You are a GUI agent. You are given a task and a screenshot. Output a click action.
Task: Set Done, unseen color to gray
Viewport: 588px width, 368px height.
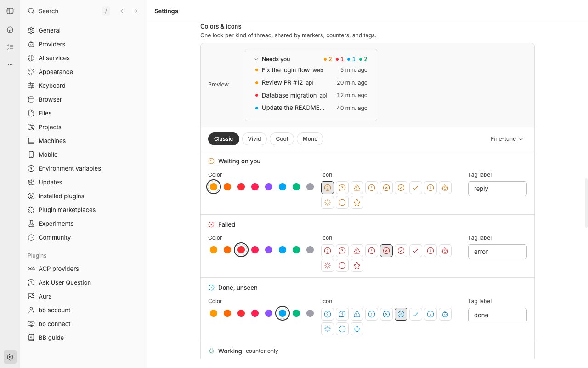(310, 313)
